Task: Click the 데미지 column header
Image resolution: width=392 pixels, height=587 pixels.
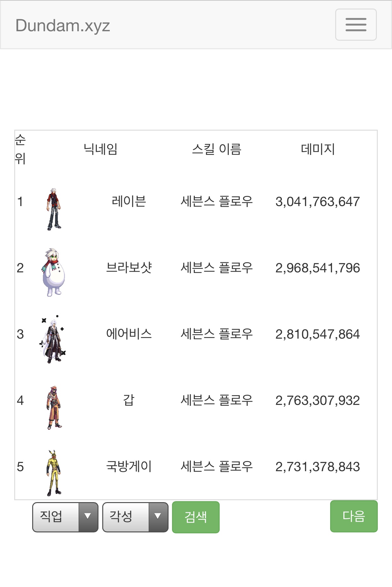Action: point(318,149)
